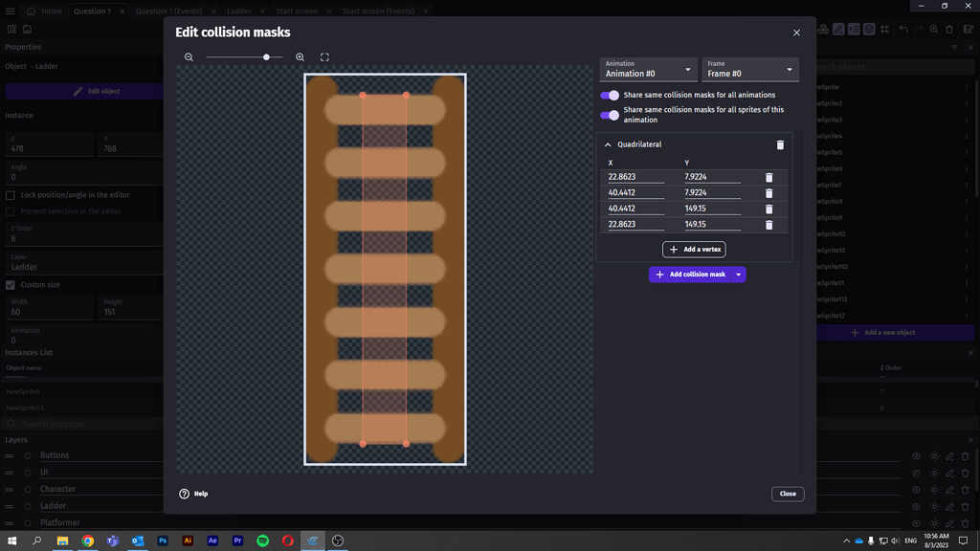The width and height of the screenshot is (980, 551).
Task: Delete the first vertex row 22.8623, 7.9224
Action: [x=768, y=177]
